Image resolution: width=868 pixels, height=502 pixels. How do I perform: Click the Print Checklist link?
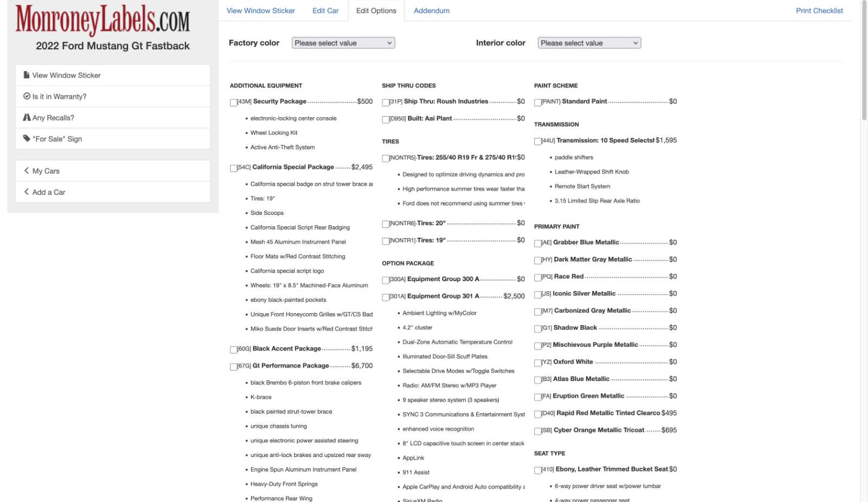(819, 10)
